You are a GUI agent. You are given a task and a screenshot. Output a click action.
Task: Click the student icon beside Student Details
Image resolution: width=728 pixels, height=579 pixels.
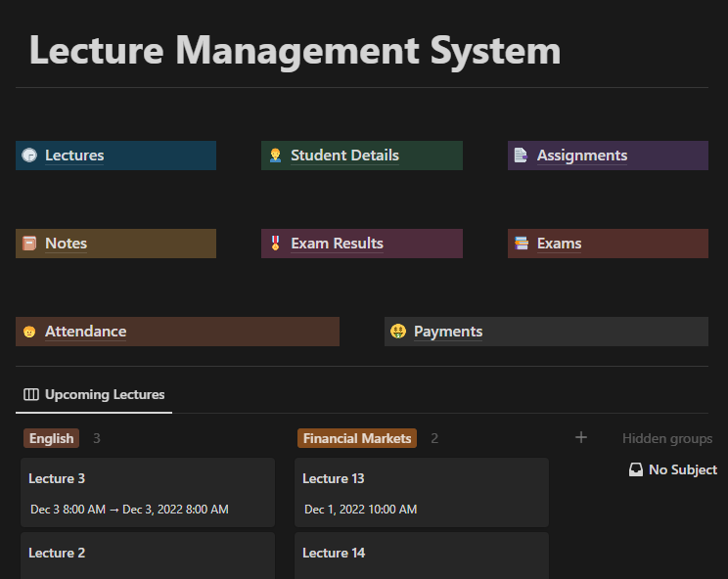point(275,156)
